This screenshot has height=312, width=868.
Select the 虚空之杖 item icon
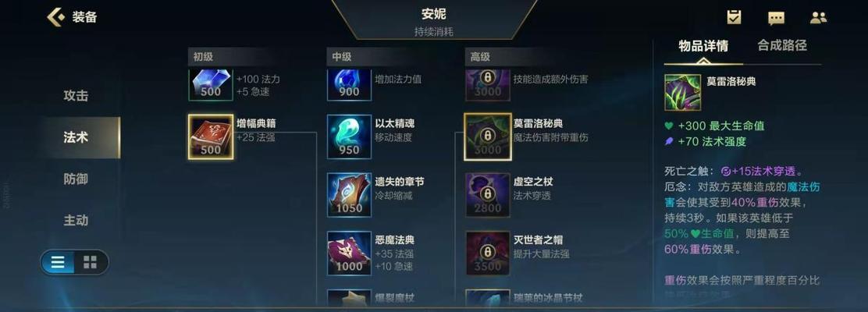coord(487,195)
